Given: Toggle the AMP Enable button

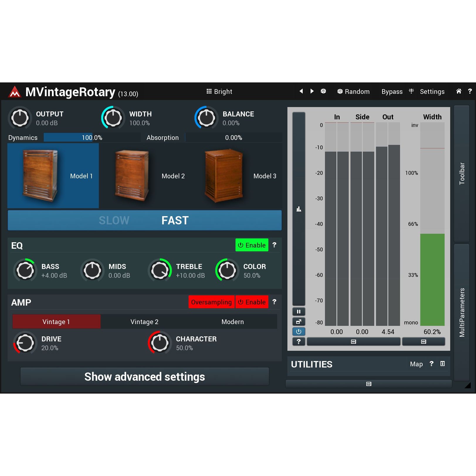Looking at the screenshot, I should coord(252,302).
